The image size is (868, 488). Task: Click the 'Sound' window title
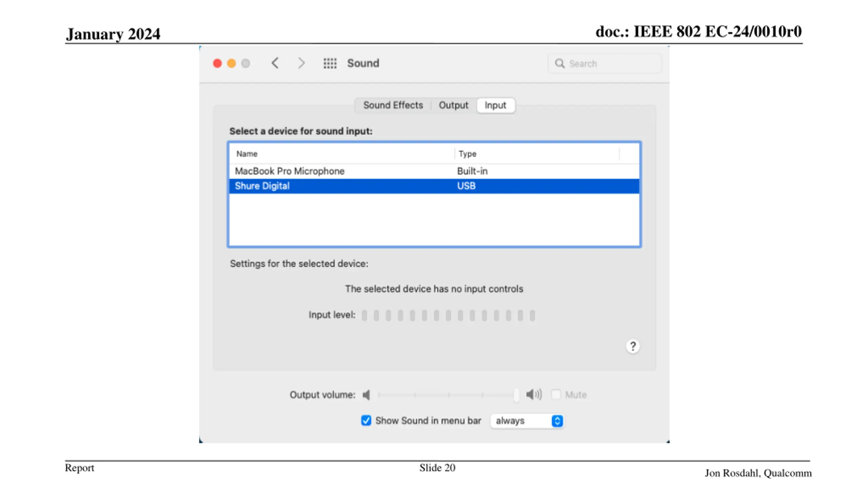tap(363, 63)
